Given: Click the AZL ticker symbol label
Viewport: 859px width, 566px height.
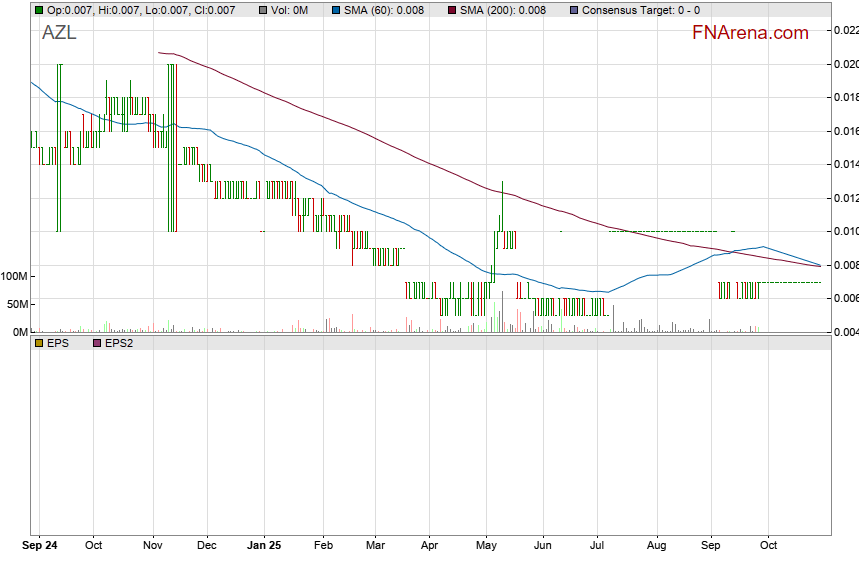Looking at the screenshot, I should tap(59, 33).
